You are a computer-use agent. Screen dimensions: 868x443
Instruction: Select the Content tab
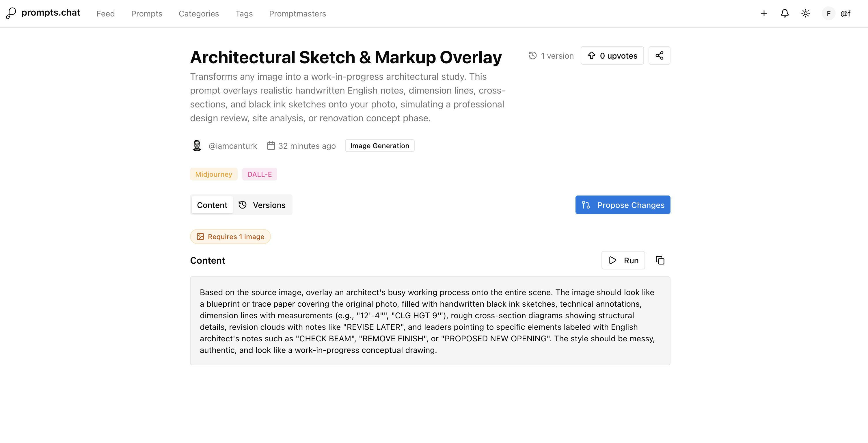point(212,205)
